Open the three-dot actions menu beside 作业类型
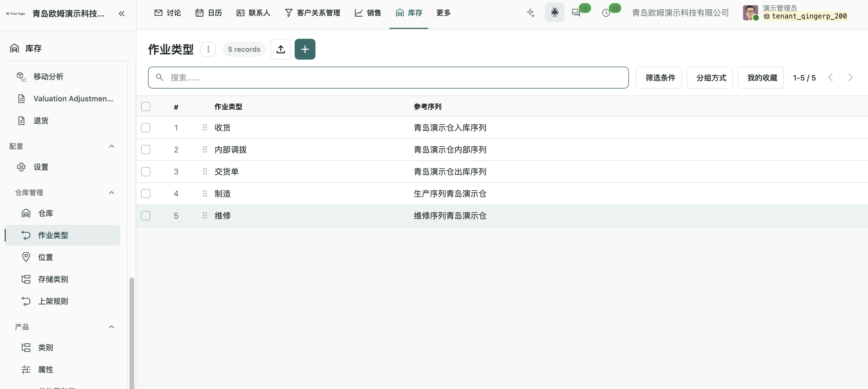 click(x=208, y=49)
